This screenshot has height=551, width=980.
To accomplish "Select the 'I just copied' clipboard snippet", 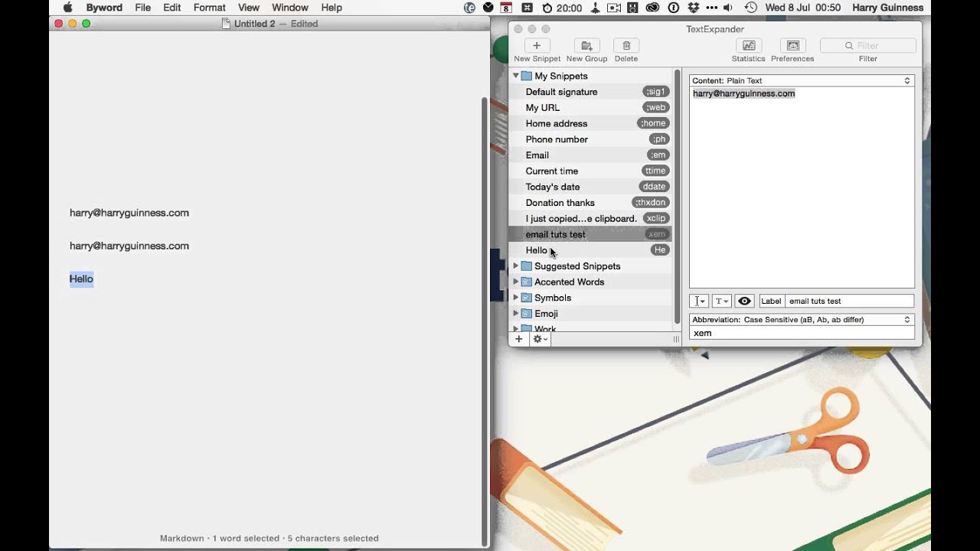I will point(590,219).
